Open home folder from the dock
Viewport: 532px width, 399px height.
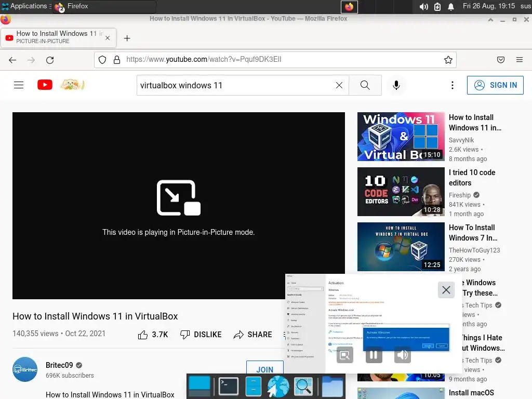(x=332, y=386)
